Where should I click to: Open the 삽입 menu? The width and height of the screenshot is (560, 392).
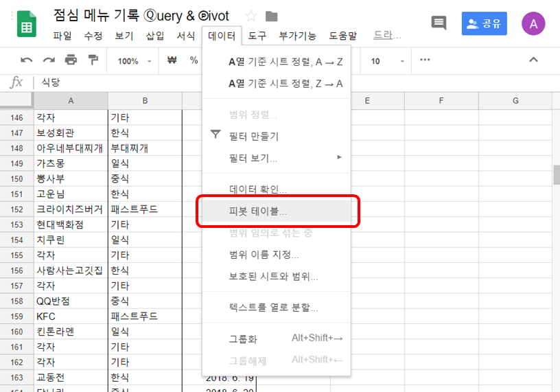[x=155, y=36]
